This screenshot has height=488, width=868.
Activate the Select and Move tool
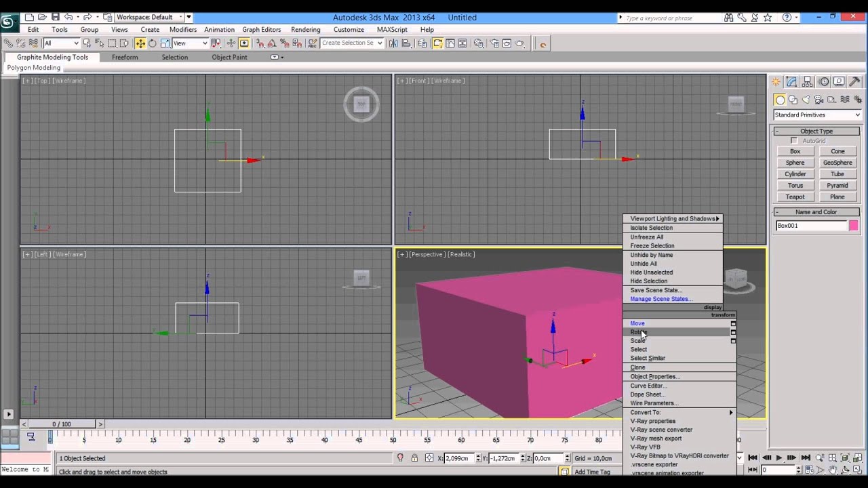140,43
